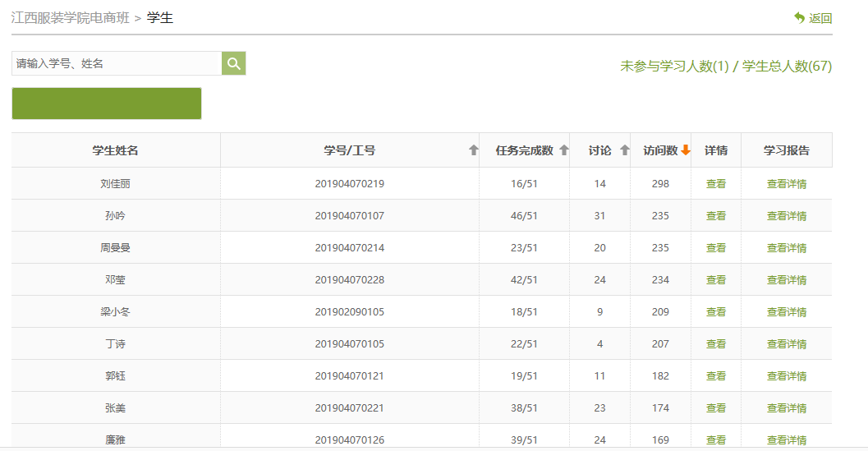868x451 pixels.
Task: Sort by 任务完成数 arrow icon
Action: (563, 150)
